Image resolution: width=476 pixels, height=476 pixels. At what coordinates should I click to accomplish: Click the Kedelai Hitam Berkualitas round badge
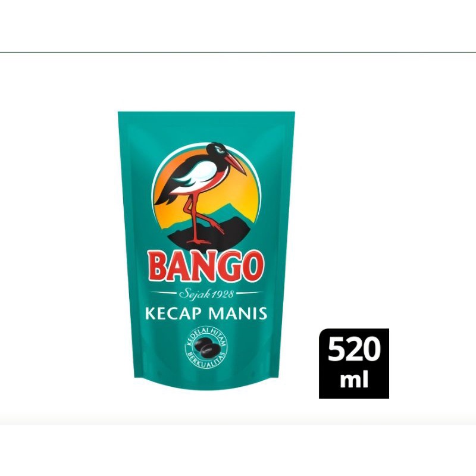[x=206, y=348]
